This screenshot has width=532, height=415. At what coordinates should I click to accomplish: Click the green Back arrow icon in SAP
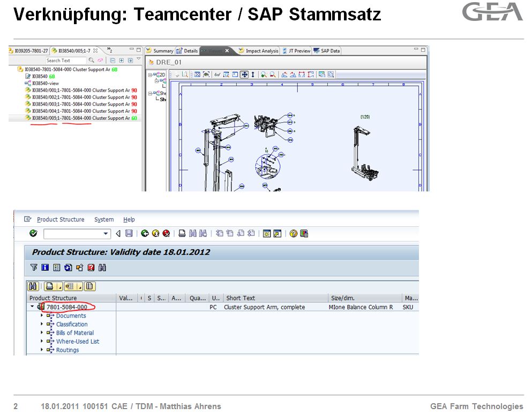coord(145,233)
